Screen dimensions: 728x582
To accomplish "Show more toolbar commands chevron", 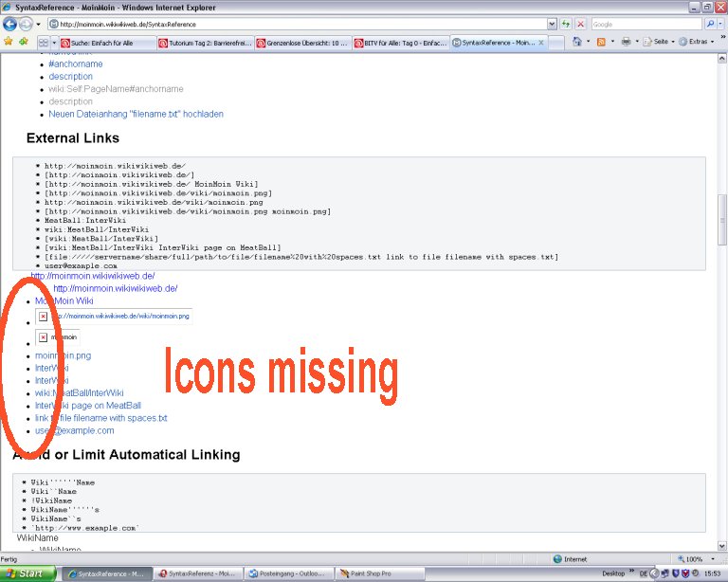I will 722,36.
